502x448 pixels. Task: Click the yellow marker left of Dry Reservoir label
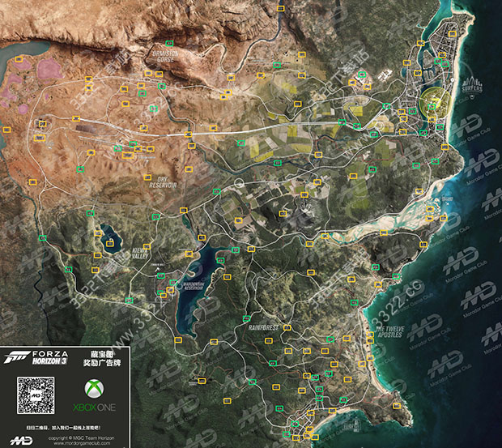tap(147, 177)
